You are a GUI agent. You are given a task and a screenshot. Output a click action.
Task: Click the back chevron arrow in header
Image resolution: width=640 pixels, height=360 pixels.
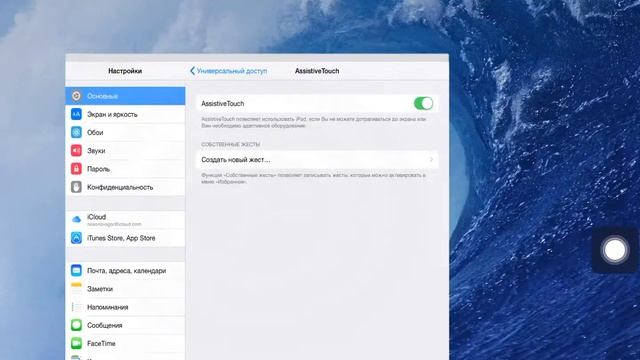[192, 71]
